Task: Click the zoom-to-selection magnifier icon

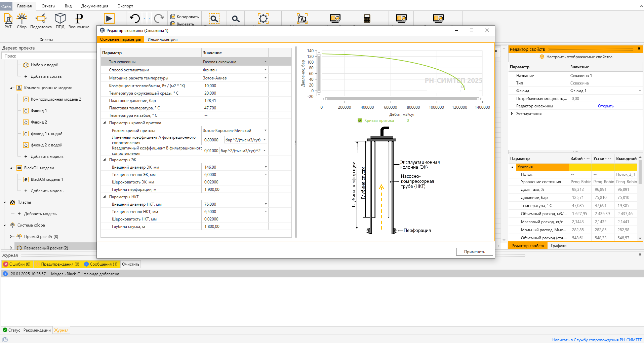Action: 214,19
